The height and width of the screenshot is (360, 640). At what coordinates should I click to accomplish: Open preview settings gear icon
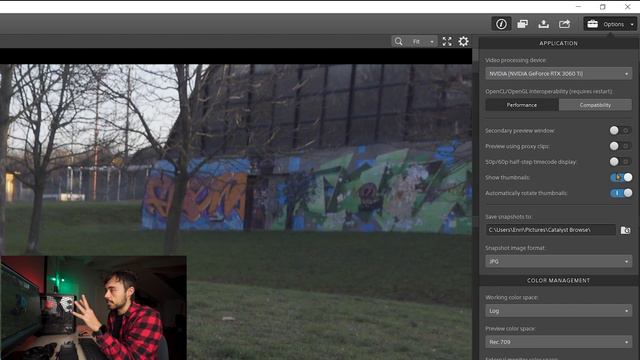point(463,41)
